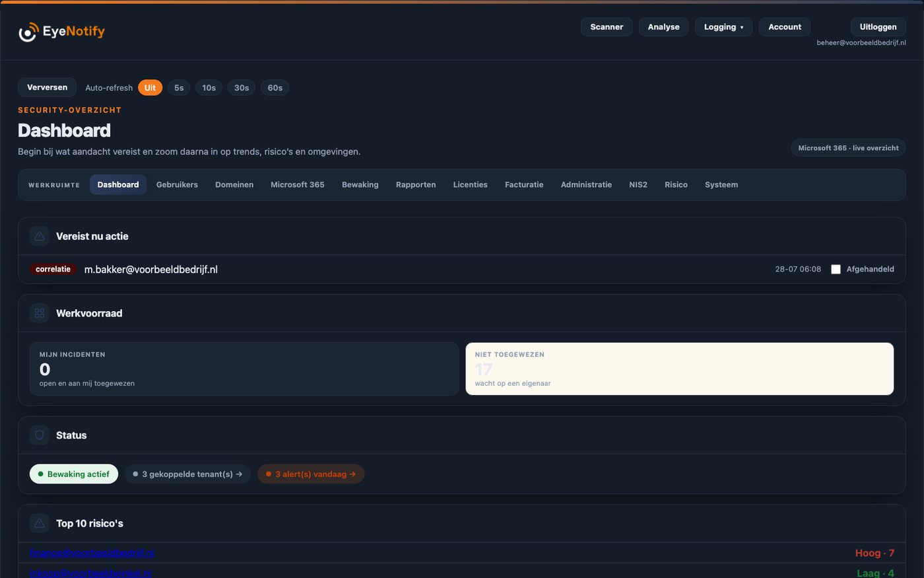This screenshot has height=578, width=924.
Task: Open the Niet toegewezen card
Action: click(680, 369)
